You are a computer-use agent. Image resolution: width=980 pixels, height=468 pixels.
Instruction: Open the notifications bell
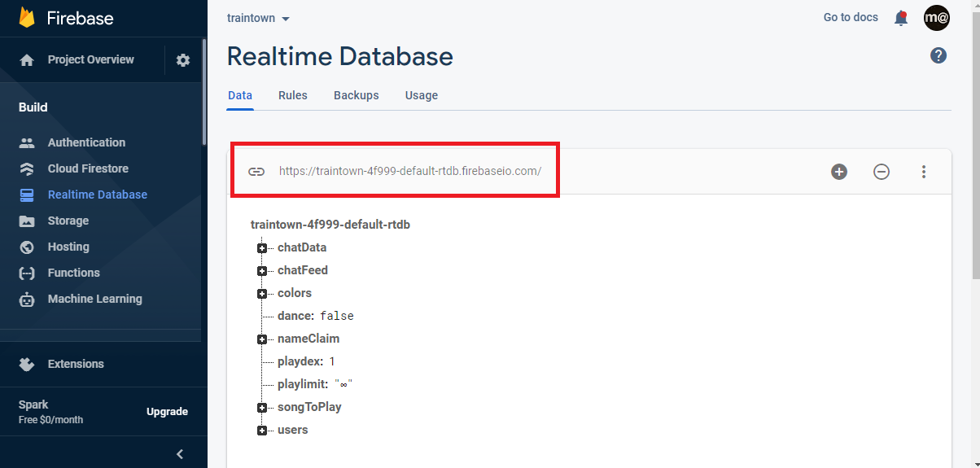901,18
